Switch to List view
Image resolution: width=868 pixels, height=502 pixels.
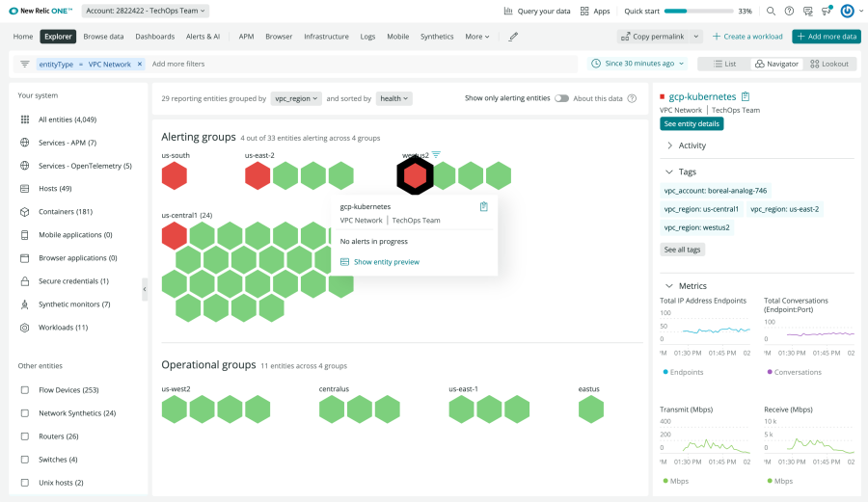pos(724,64)
